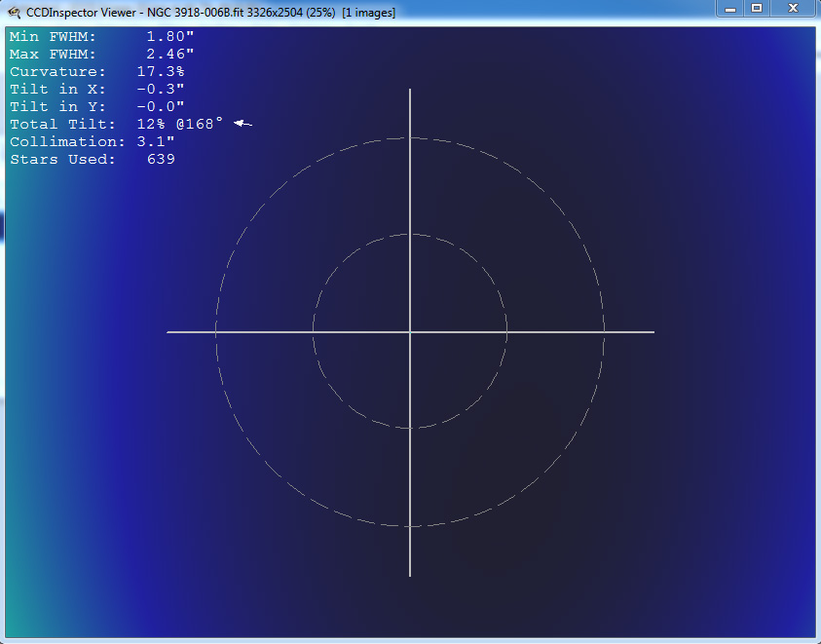Click the 'Collimation:' label
This screenshot has height=644, width=821.
[x=67, y=142]
